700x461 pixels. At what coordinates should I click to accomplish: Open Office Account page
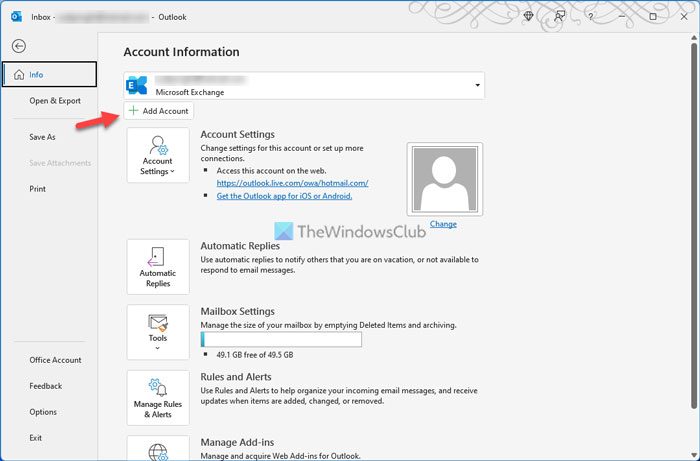tap(55, 360)
